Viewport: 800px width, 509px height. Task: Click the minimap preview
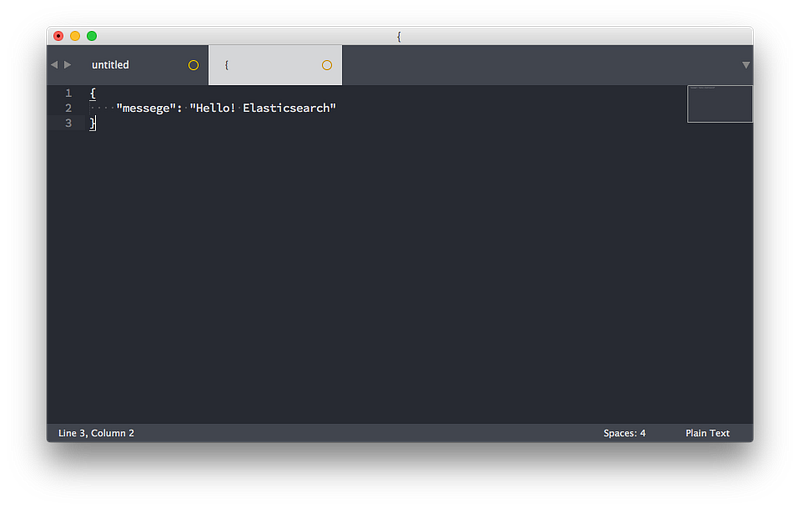719,104
